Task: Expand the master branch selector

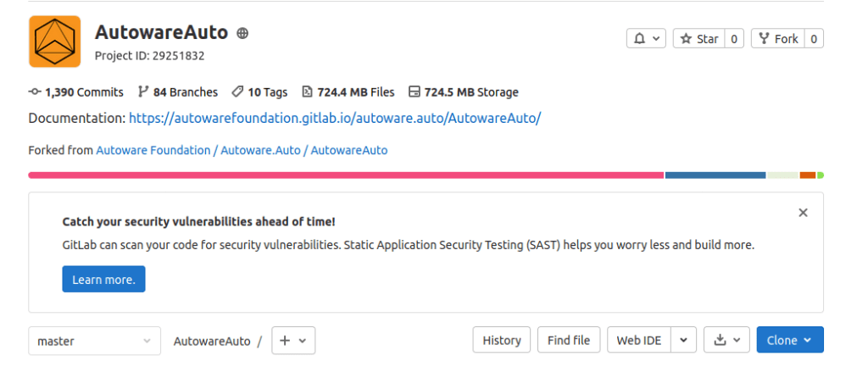Action: point(94,341)
